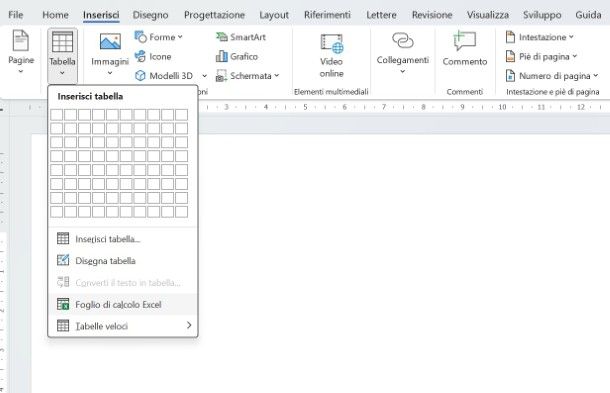Expand the Immagini dropdown arrow
This screenshot has height=393, width=610.
pos(110,73)
